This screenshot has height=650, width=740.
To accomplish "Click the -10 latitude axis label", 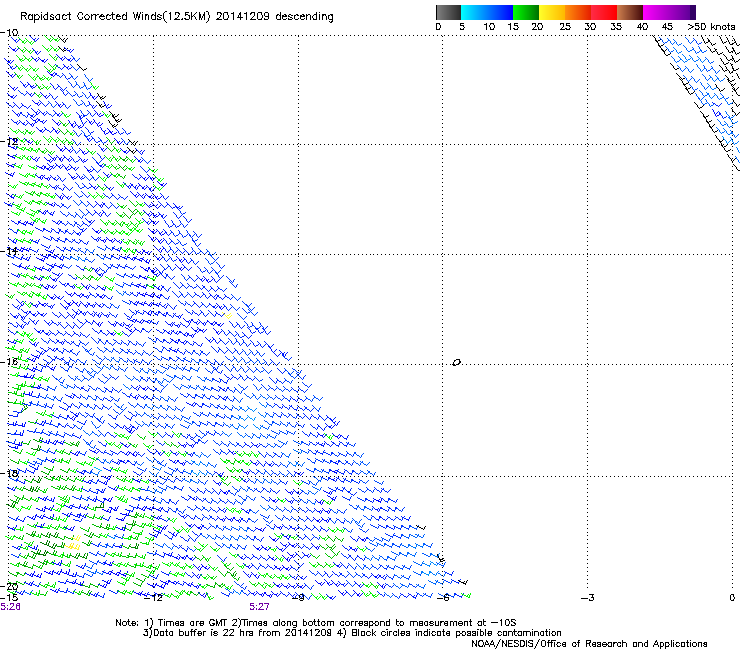I will [9, 33].
